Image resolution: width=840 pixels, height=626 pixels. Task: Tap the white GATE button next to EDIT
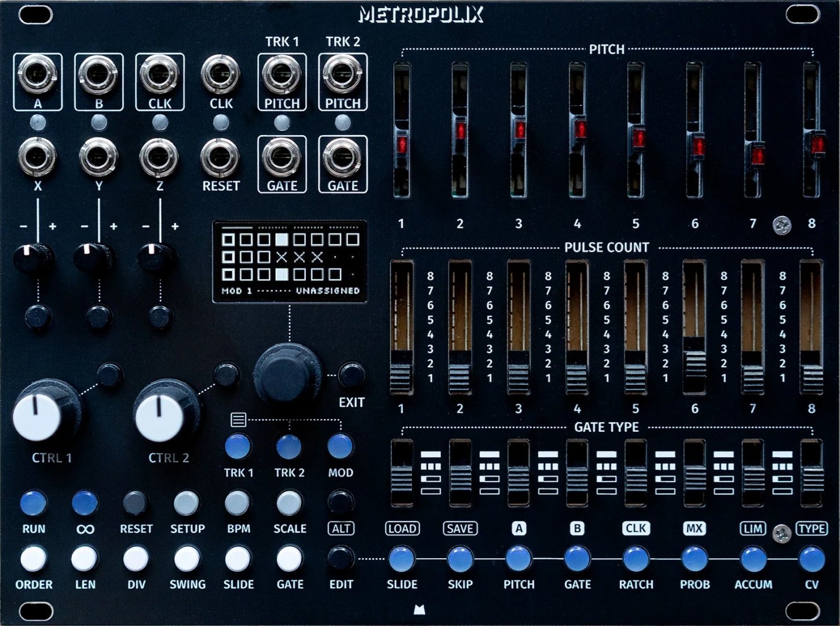pos(288,558)
